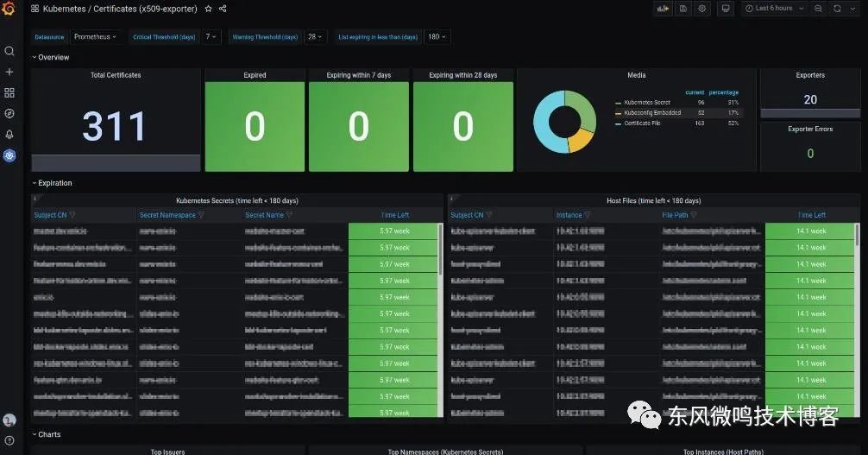This screenshot has width=868, height=455.
Task: Open the Dashboards grid icon in sidebar
Action: [x=9, y=92]
